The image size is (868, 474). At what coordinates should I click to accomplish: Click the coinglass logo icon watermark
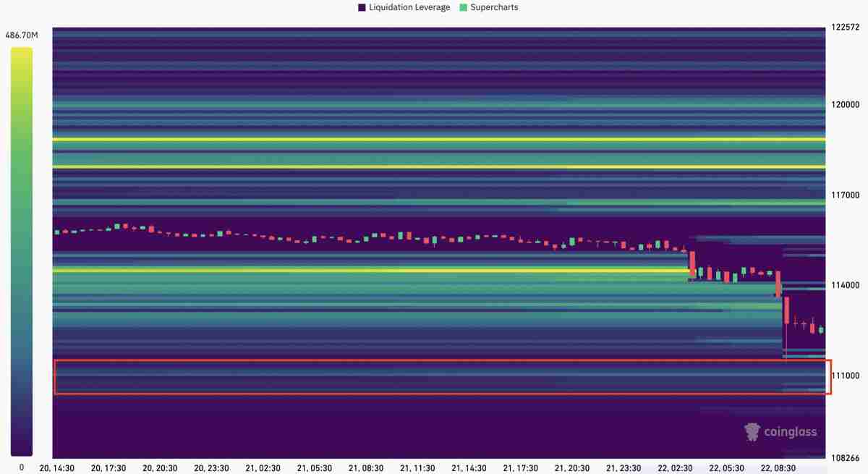[x=752, y=432]
